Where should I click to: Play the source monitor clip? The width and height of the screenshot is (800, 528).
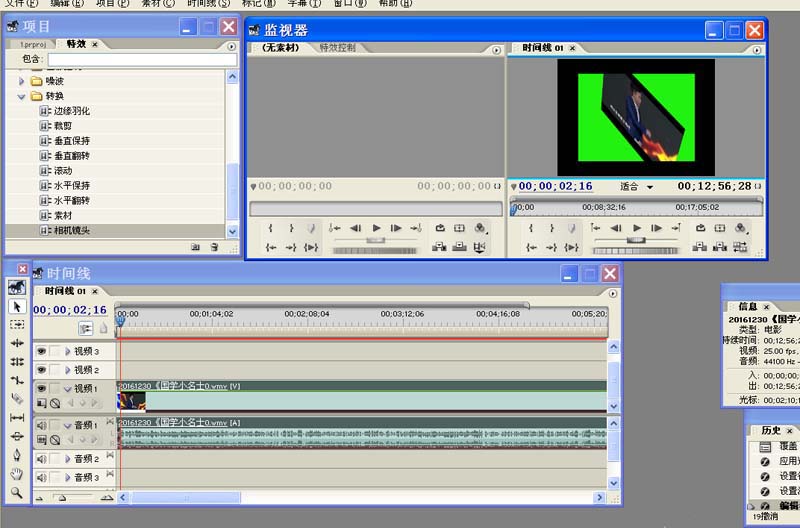coord(376,228)
